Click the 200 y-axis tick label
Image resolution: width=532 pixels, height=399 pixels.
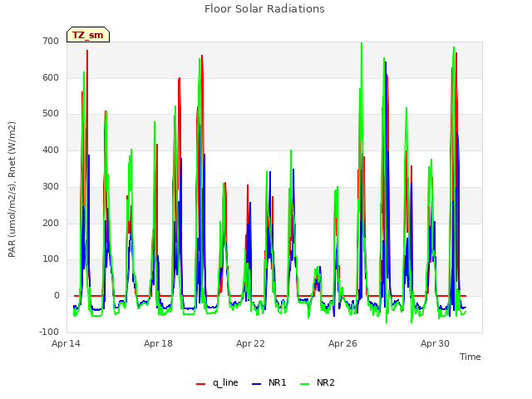(x=51, y=223)
